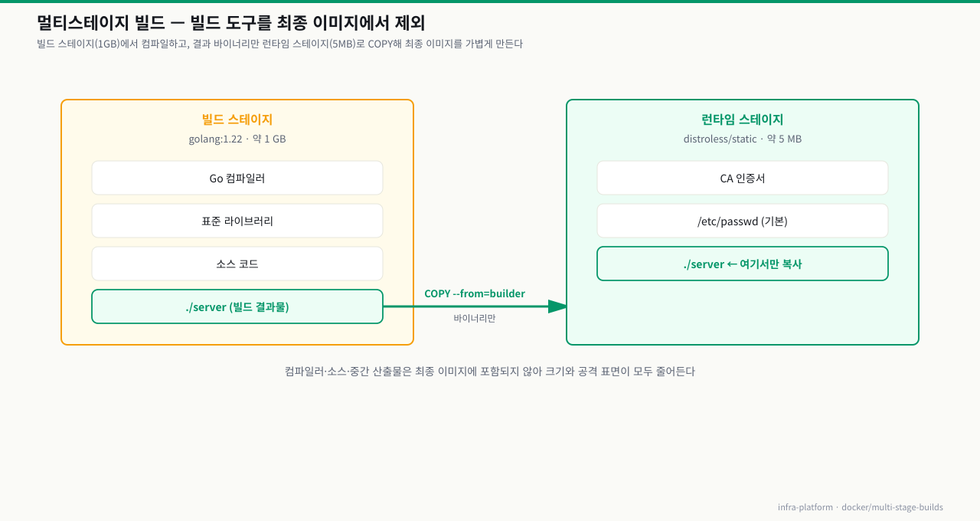Screen dimensions: 980x521
Task: Click the note starting with '컴파일러·소스·중간 산출물은'
Action: tap(490, 371)
